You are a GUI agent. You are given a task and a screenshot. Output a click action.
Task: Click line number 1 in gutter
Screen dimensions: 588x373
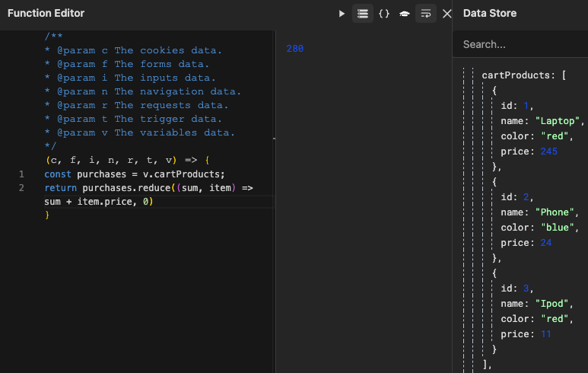coord(21,174)
